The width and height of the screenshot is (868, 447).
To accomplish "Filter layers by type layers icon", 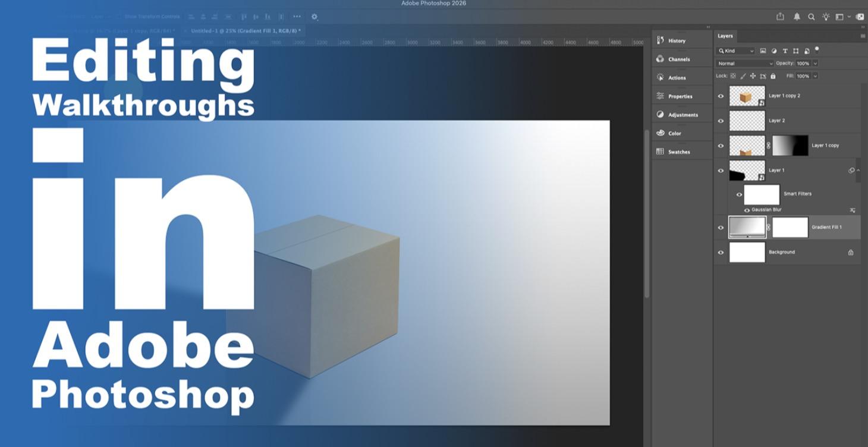I will [x=785, y=51].
